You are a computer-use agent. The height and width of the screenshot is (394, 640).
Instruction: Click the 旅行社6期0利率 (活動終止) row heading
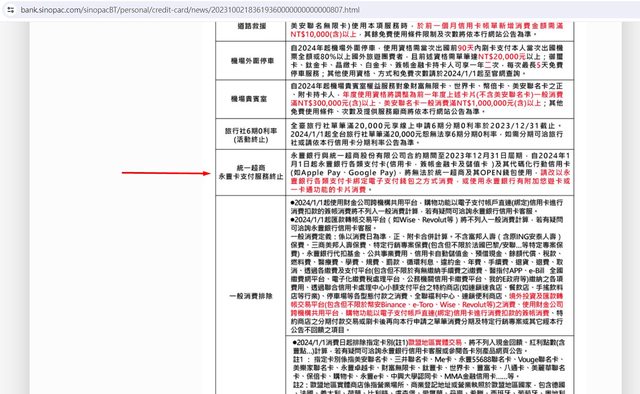251,135
